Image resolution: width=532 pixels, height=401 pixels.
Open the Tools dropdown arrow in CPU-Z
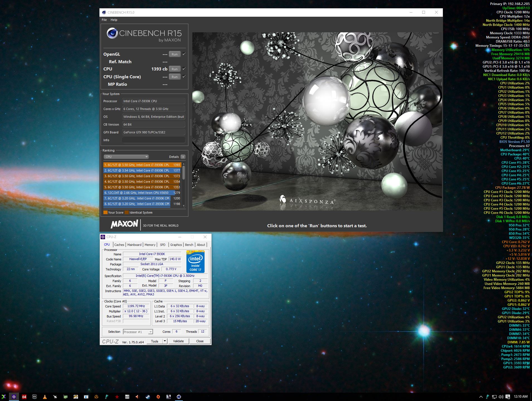click(165, 341)
